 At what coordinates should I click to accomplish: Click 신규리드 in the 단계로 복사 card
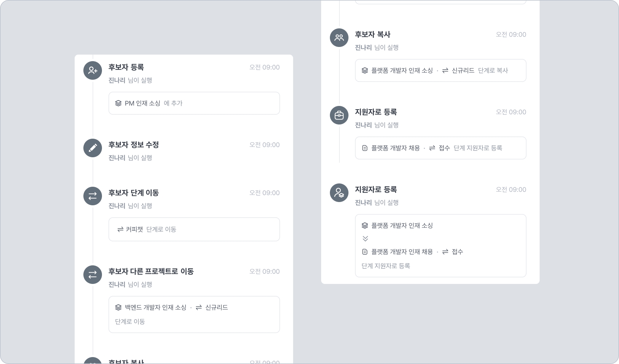463,71
